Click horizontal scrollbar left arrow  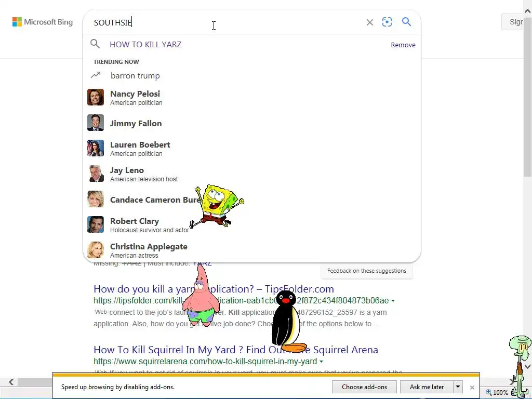11,382
